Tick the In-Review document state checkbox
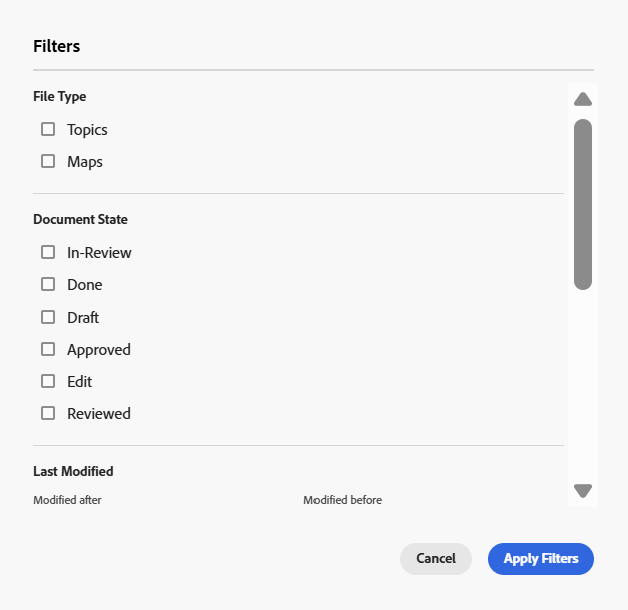This screenshot has height=610, width=628. pyautogui.click(x=48, y=253)
